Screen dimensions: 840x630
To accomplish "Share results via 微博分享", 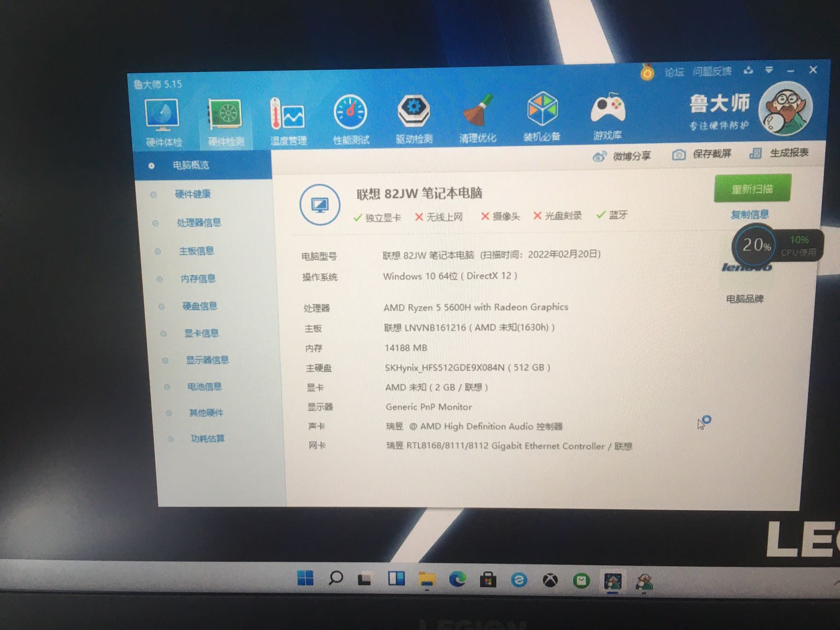I will tap(621, 157).
